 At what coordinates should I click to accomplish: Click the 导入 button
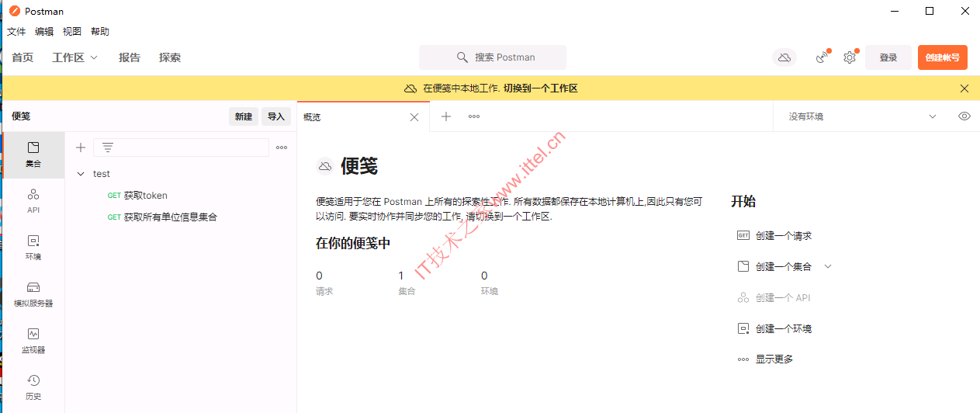[276, 116]
